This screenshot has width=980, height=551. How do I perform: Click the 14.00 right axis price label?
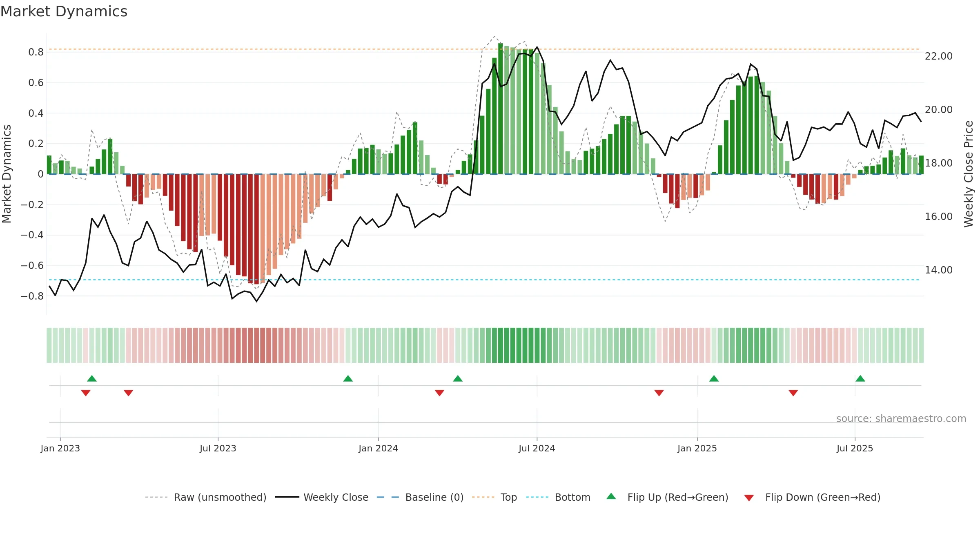pos(939,270)
